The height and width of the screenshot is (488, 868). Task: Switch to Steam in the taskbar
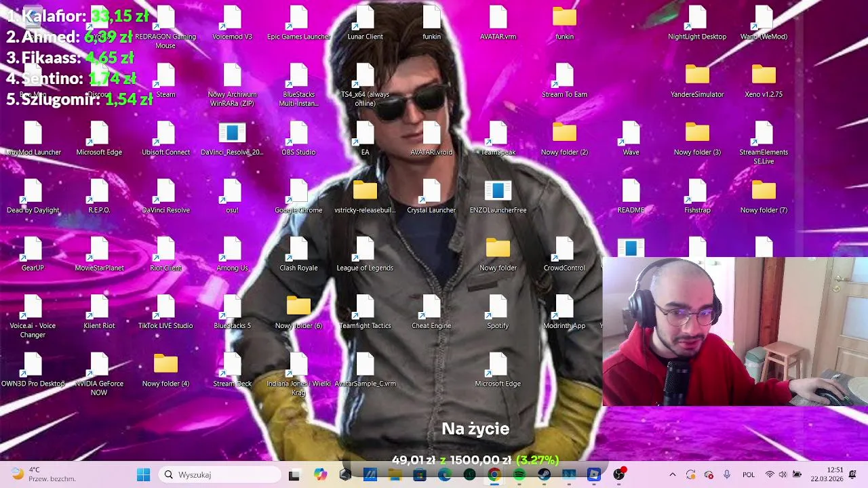click(544, 475)
